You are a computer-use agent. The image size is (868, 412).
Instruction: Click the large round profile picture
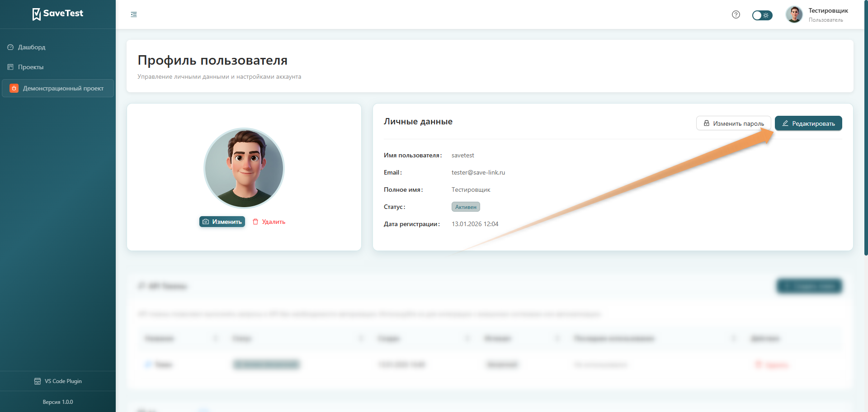[244, 168]
